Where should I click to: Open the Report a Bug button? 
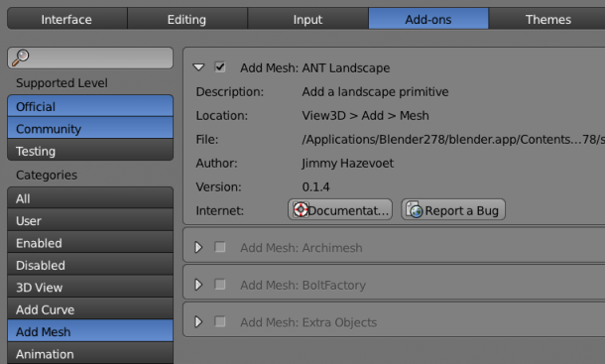pyautogui.click(x=453, y=210)
